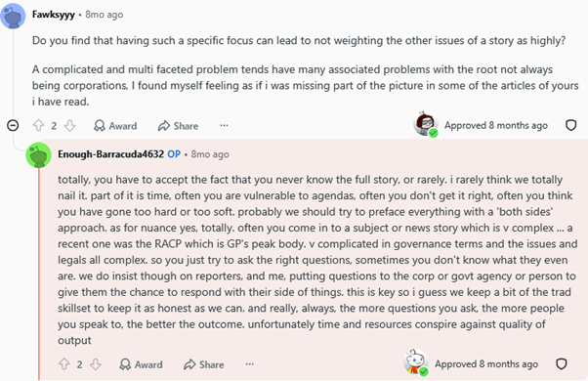Upvote Enough-Barracuda4632's reply
Image resolution: width=588 pixels, height=381 pixels.
64,364
